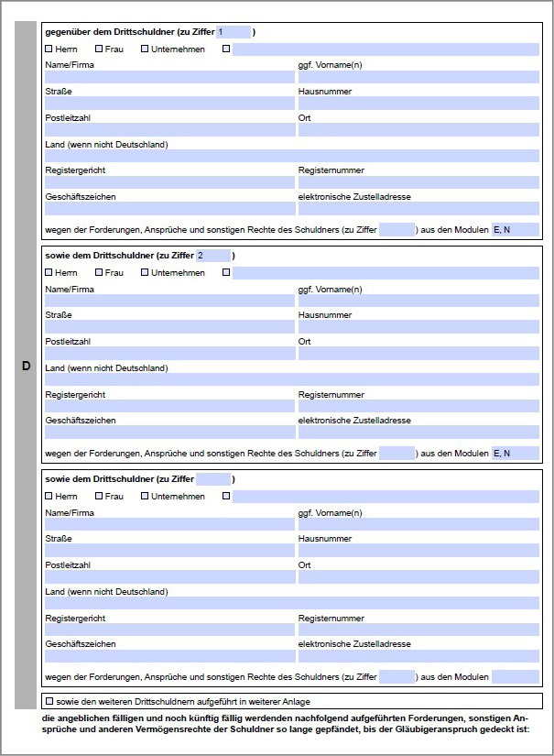The width and height of the screenshot is (554, 756).
Task: Click Postleitzahl field in Ziffer 2 section
Action: [x=169, y=354]
